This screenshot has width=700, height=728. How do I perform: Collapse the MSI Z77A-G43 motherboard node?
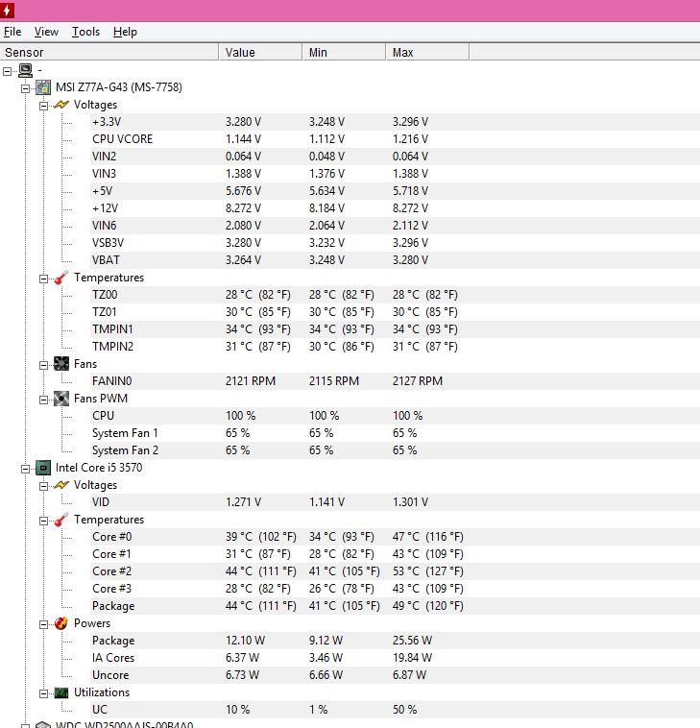click(x=26, y=88)
